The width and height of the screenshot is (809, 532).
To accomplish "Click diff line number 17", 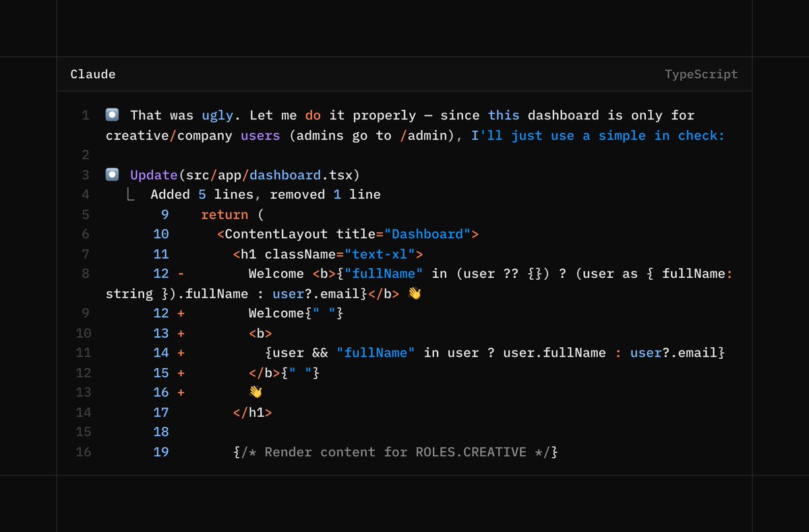I will [161, 412].
